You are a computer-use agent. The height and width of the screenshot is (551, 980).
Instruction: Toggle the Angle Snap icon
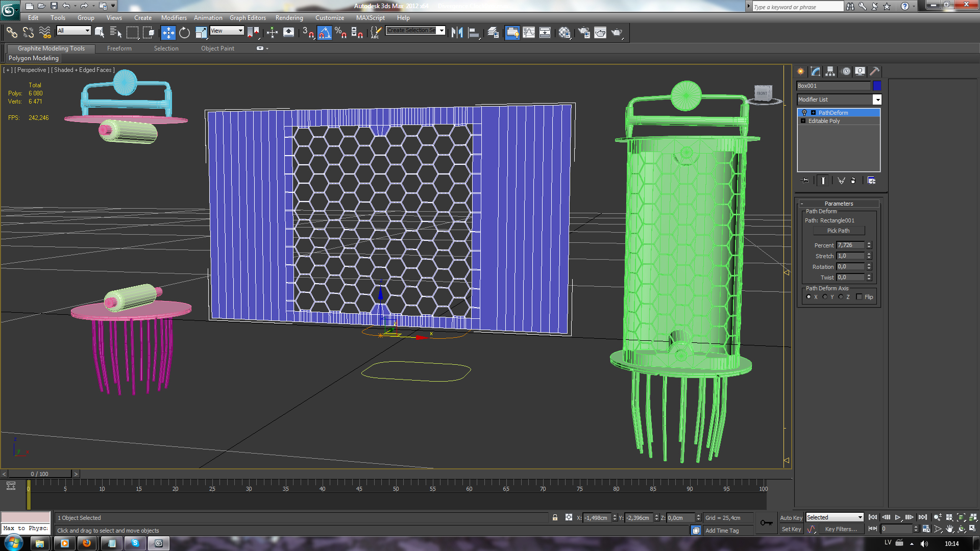click(325, 33)
